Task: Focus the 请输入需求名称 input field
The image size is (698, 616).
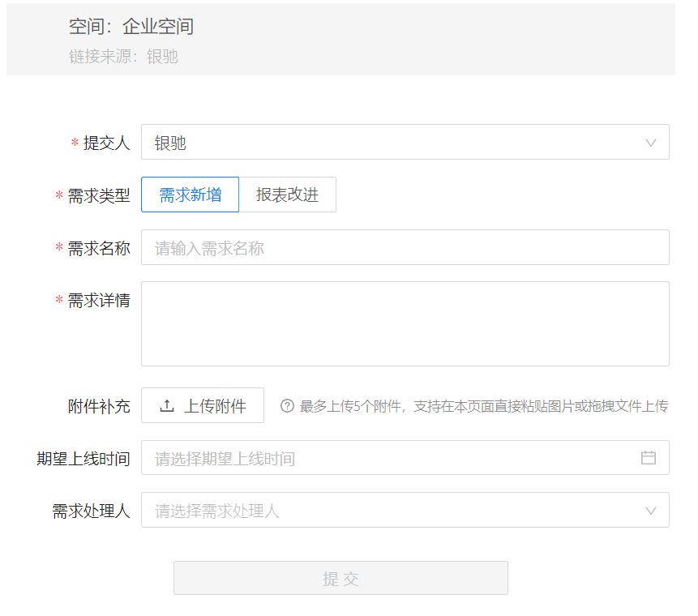Action: click(405, 248)
